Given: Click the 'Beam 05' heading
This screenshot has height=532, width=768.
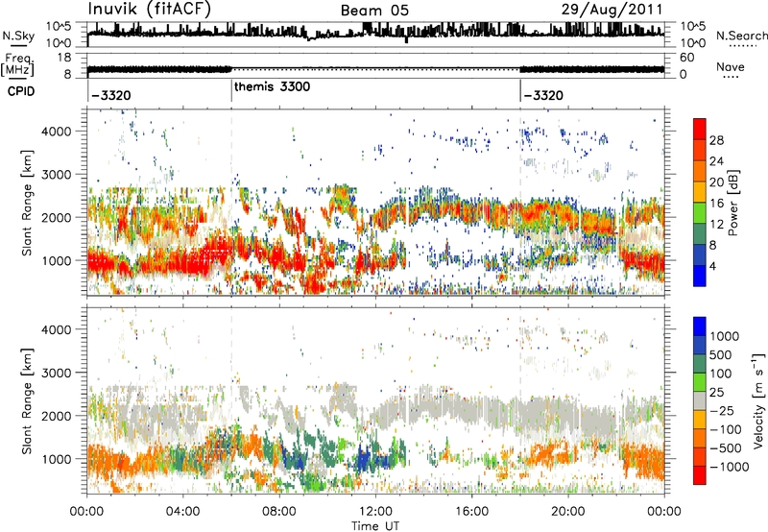Looking at the screenshot, I should [x=374, y=11].
